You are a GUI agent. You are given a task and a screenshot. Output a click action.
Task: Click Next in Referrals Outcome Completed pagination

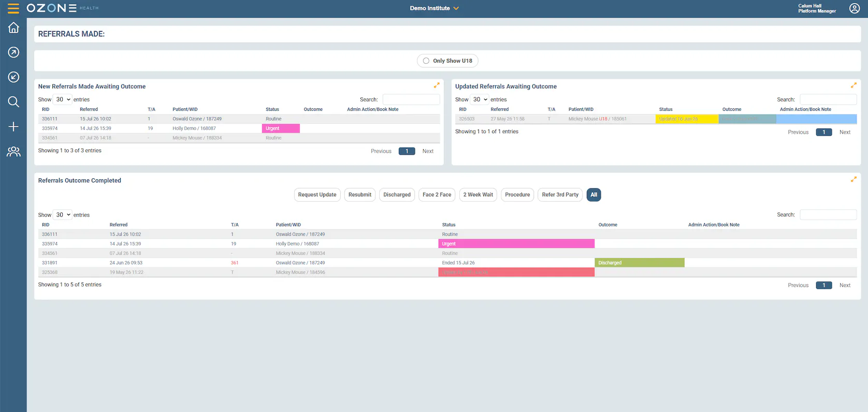tap(845, 286)
